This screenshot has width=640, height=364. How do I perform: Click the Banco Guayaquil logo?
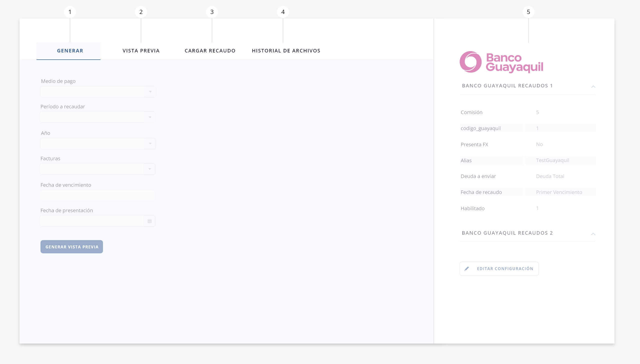(501, 62)
